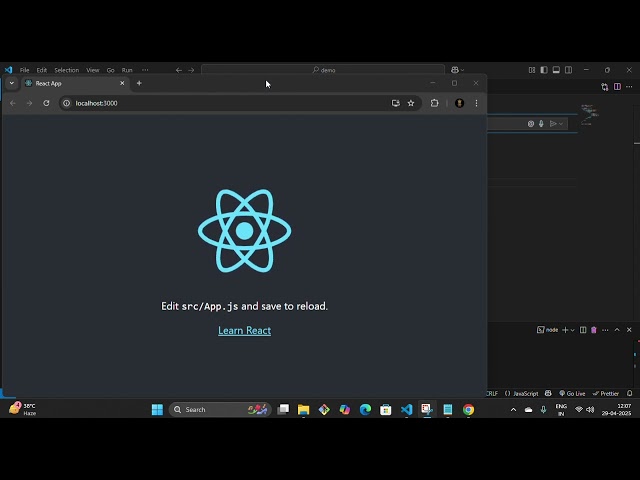Customize layout in VS Code
This screenshot has width=640, height=480.
click(532, 70)
